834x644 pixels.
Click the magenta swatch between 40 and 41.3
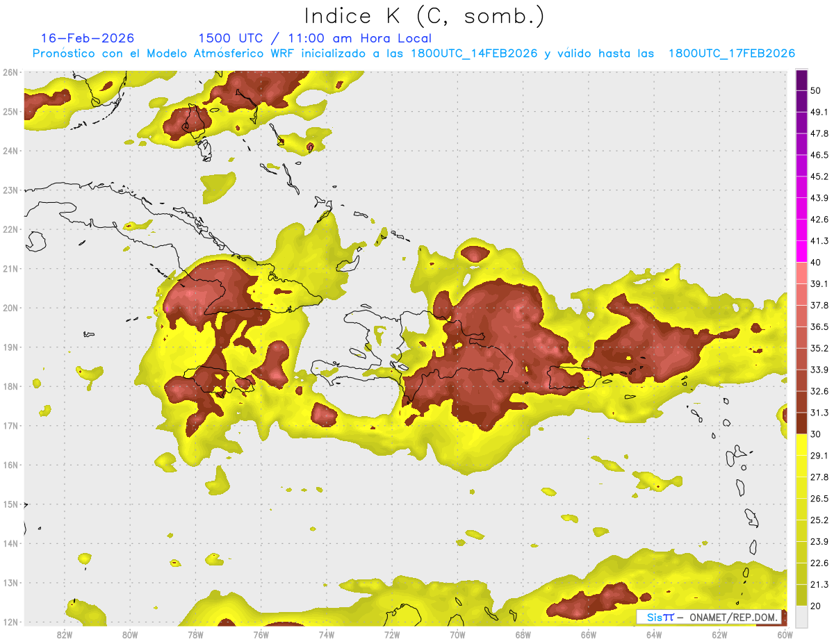click(x=801, y=251)
